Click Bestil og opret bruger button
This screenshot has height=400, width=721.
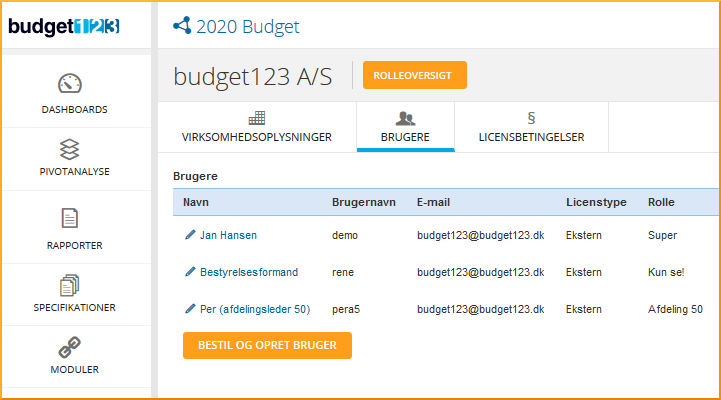point(267,346)
